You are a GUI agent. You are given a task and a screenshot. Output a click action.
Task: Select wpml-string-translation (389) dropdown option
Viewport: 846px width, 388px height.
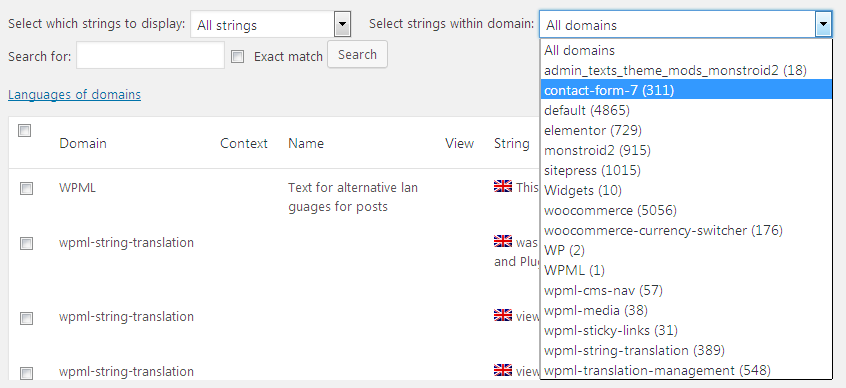(x=686, y=350)
